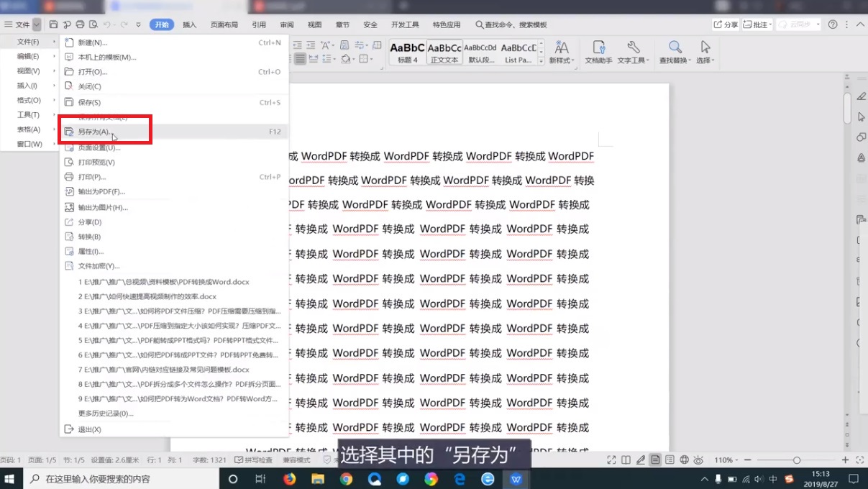Click the web layout globe icon
Viewport: 868px width, 489px height.
pos(684,460)
